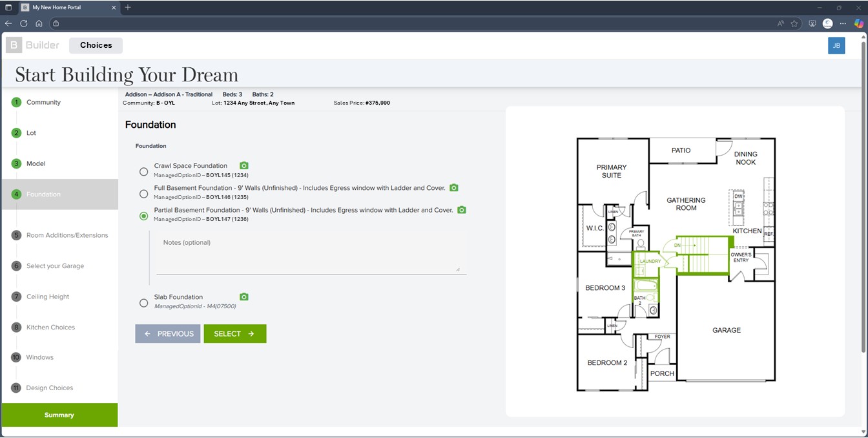Add page to favorites with star icon

[794, 23]
